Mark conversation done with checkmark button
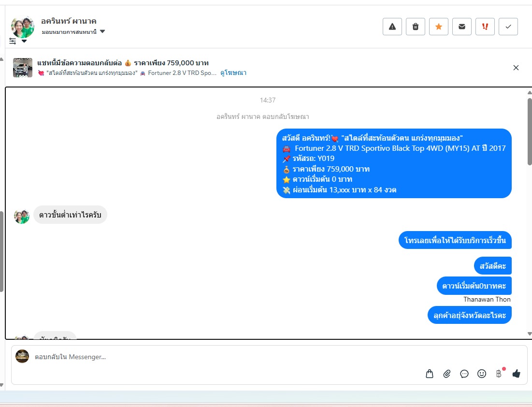 coord(508,27)
